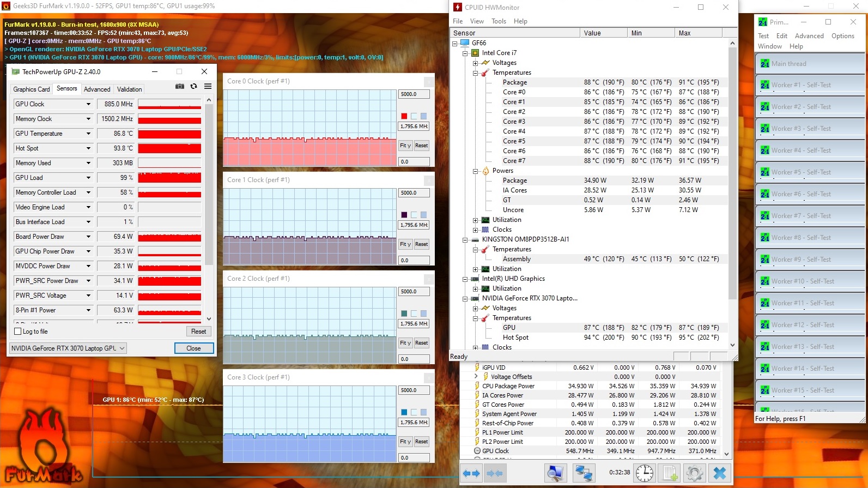Click the HWiNFO expand arrows icon

tap(471, 473)
